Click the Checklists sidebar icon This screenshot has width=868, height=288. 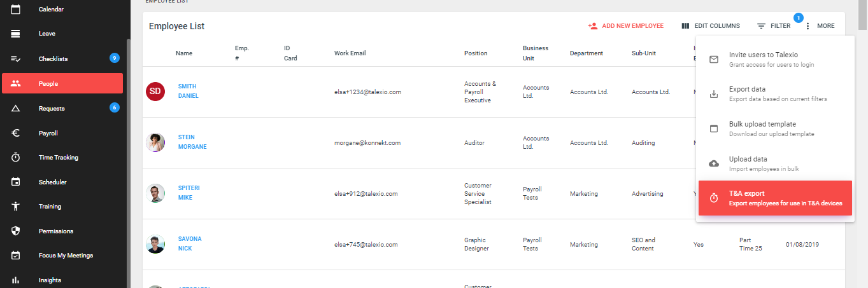(x=16, y=58)
